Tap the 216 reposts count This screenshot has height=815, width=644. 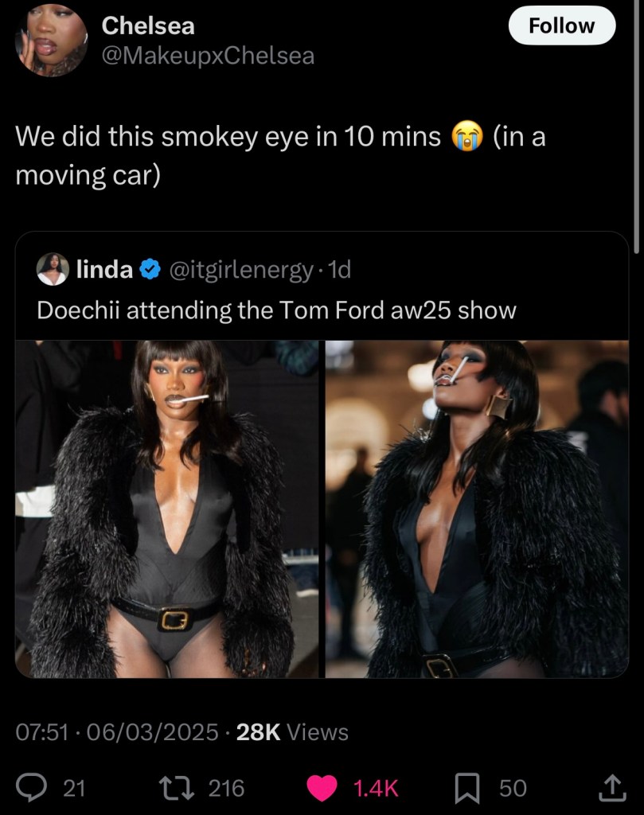point(226,788)
